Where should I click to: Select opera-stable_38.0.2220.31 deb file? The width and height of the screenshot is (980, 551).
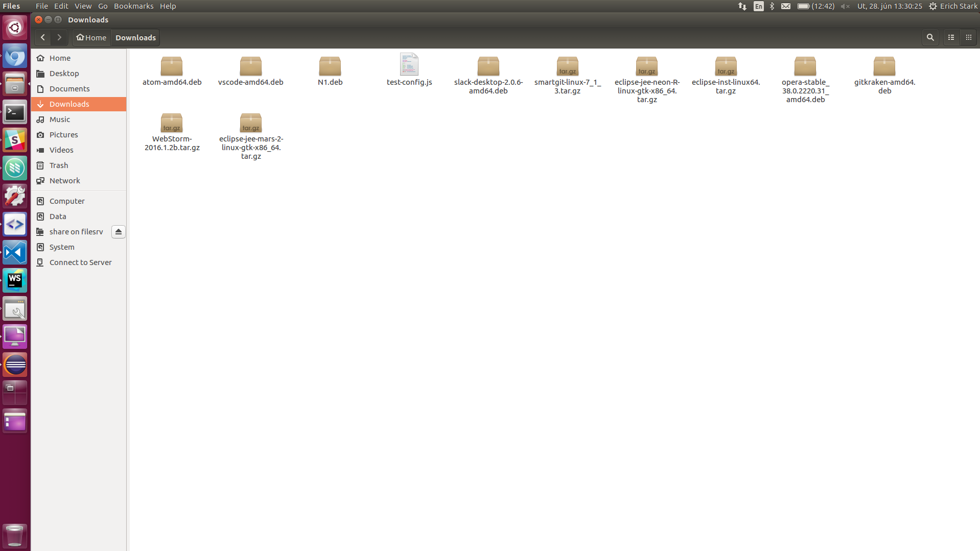[x=805, y=80]
